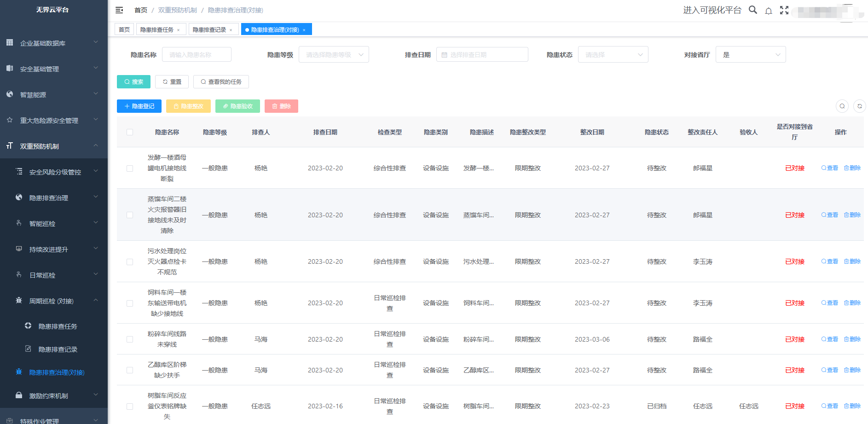Open 隐患排查任务 in the sidebar

58,326
